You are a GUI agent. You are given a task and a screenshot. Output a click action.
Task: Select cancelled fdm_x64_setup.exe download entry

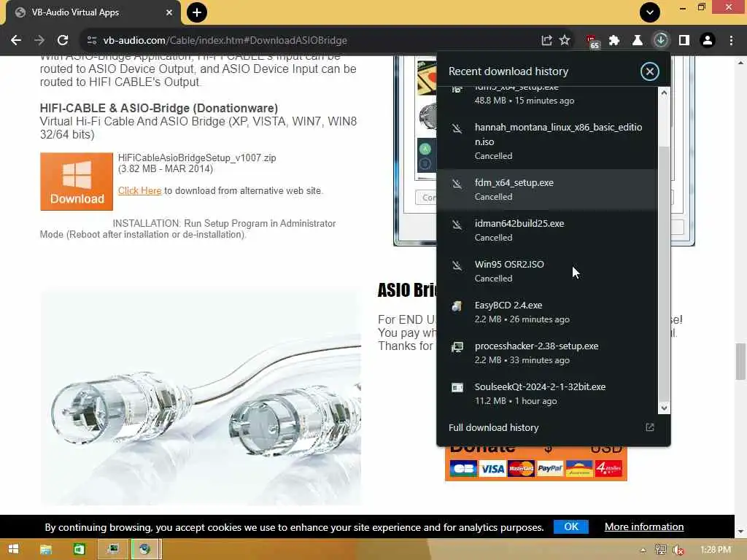coord(547,190)
